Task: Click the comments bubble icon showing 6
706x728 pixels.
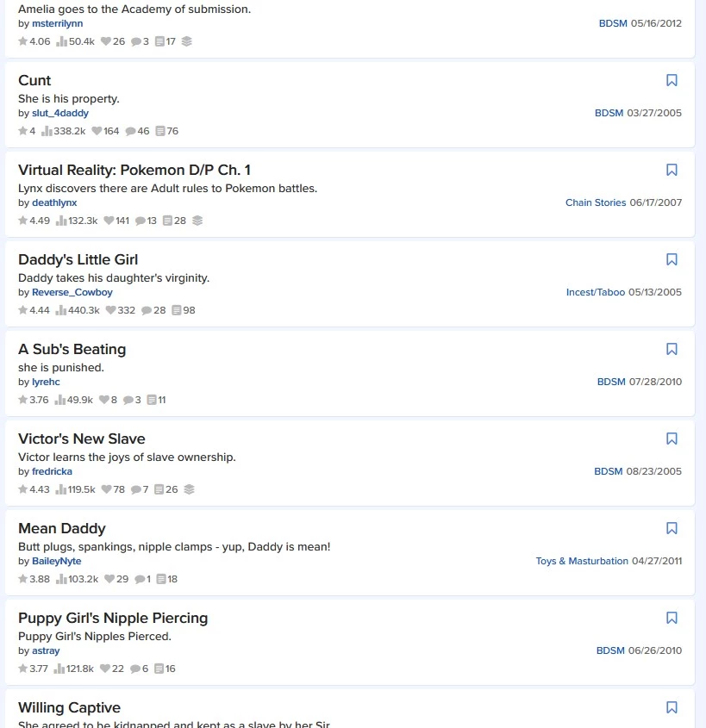Action: [x=135, y=669]
